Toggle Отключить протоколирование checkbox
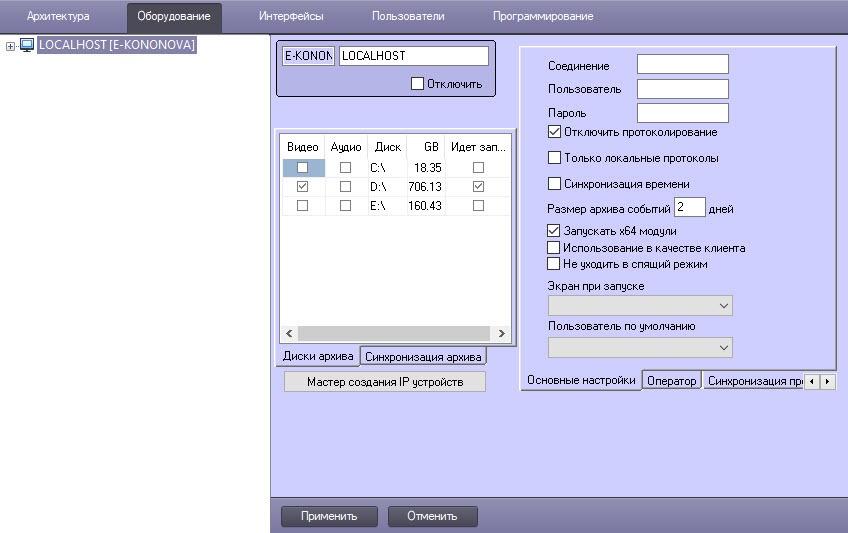 coord(555,132)
